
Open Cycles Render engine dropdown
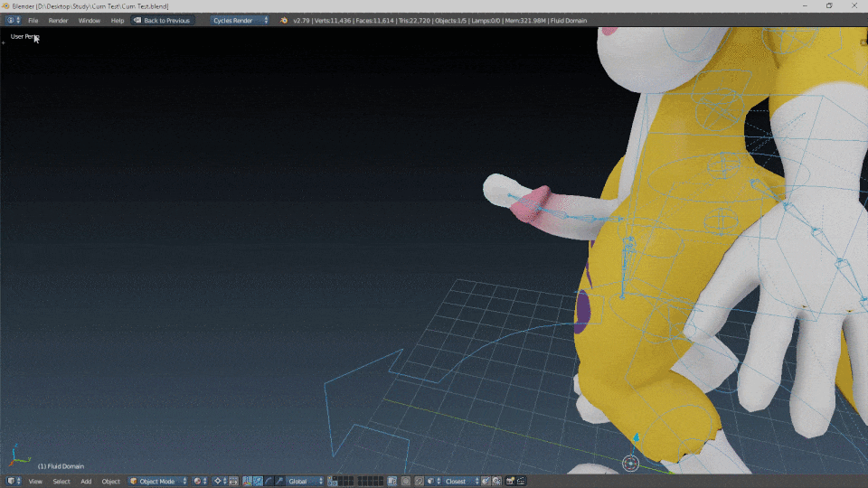pyautogui.click(x=240, y=21)
